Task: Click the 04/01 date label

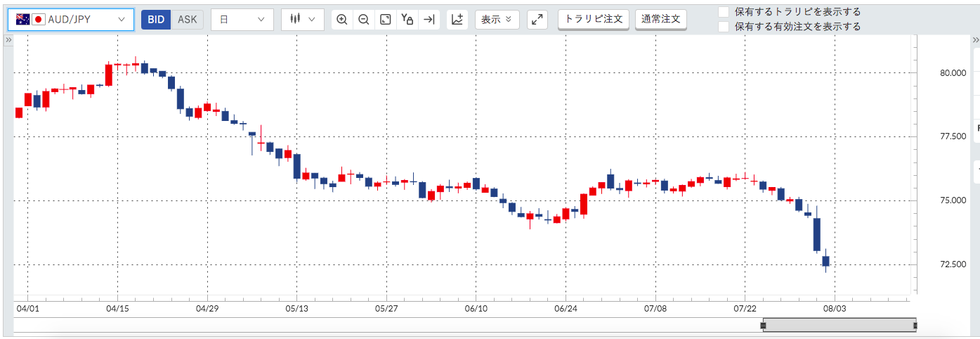Action: 27,308
